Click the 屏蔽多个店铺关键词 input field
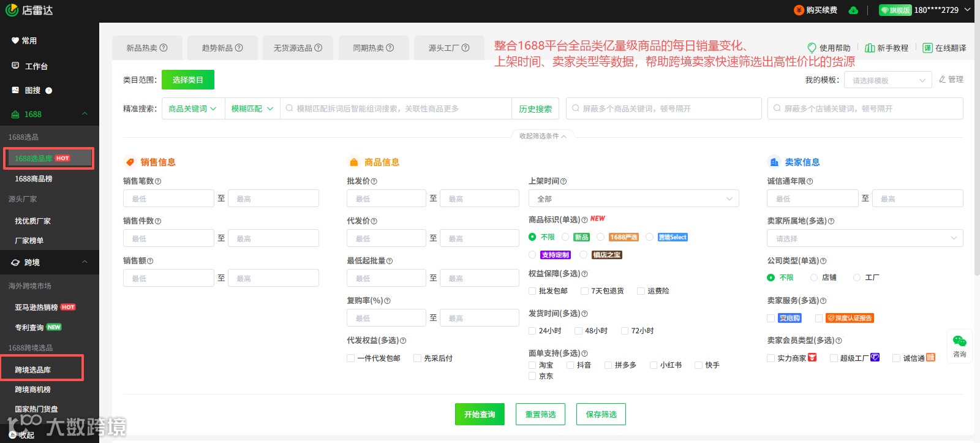 [x=865, y=108]
